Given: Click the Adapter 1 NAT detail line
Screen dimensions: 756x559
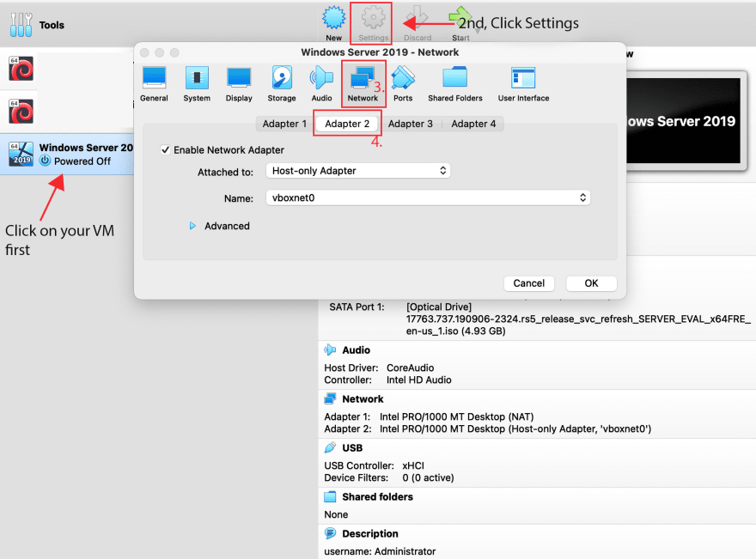Looking at the screenshot, I should tap(429, 416).
